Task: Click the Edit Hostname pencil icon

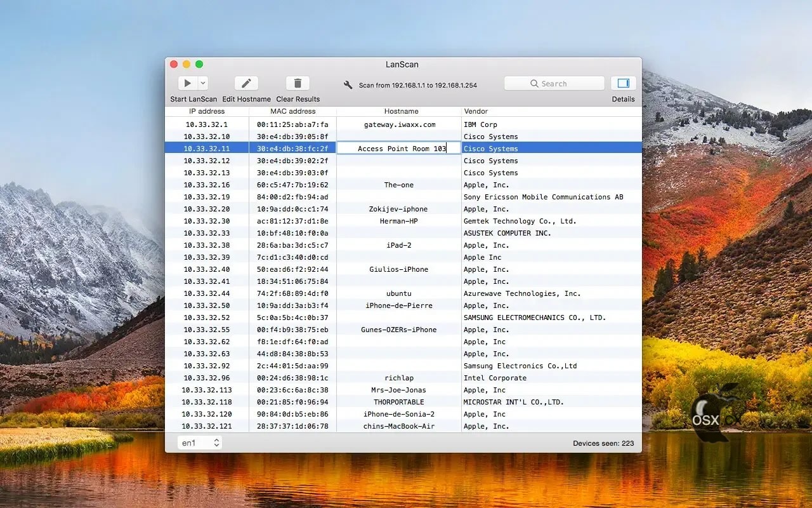Action: pyautogui.click(x=246, y=83)
